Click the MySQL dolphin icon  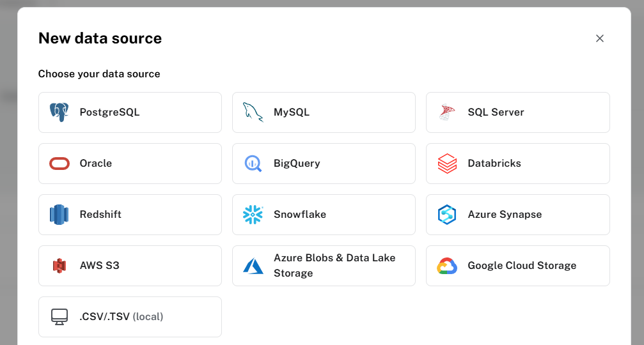pyautogui.click(x=253, y=112)
